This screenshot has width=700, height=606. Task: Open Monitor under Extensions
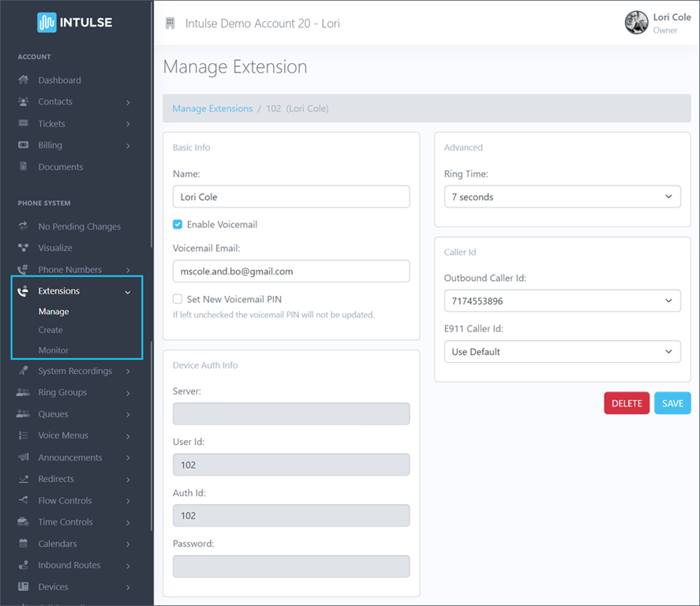pyautogui.click(x=54, y=350)
